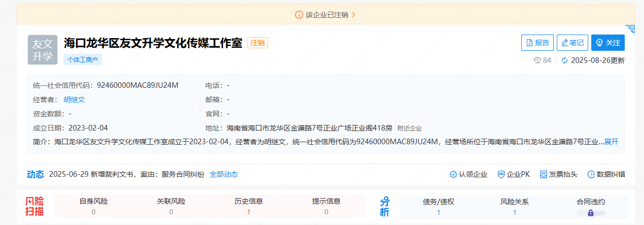
Task: Click the 个体工商户 tag
Action: click(x=83, y=59)
